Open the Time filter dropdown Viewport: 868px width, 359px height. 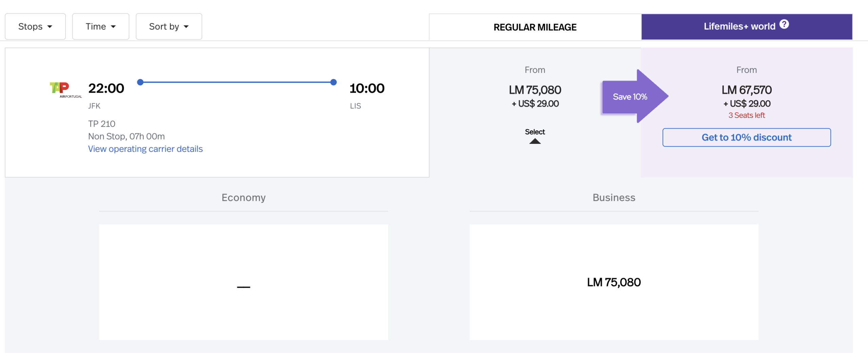[x=101, y=26]
